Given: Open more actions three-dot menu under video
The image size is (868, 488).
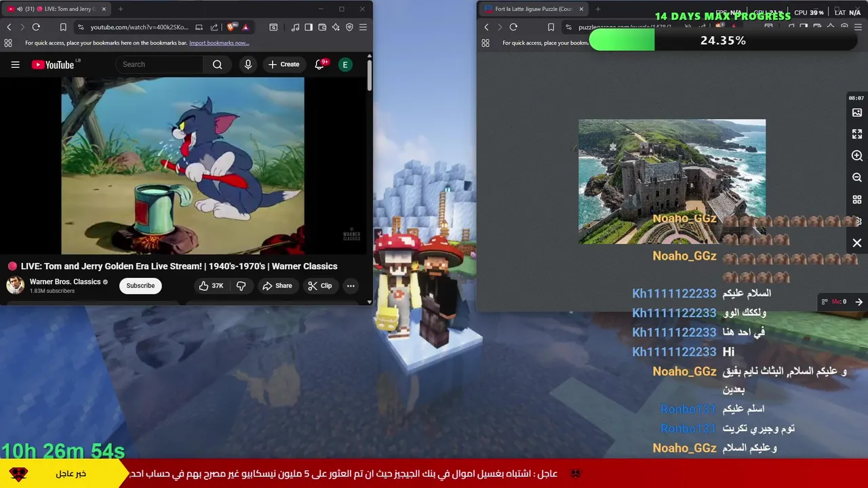Looking at the screenshot, I should [351, 285].
